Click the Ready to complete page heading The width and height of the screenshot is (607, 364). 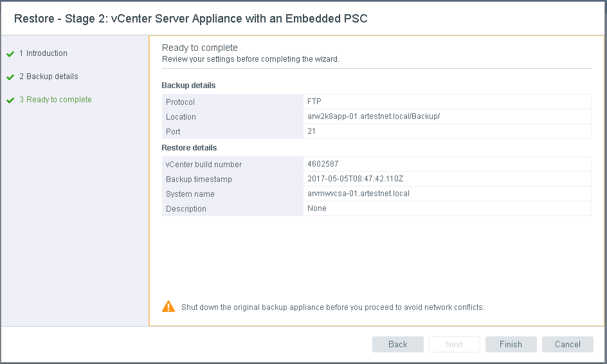pyautogui.click(x=200, y=48)
